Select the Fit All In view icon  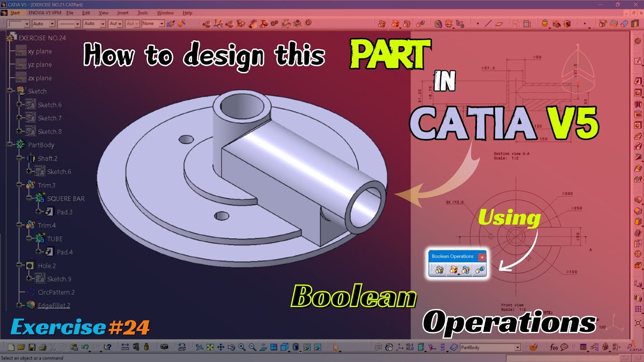tap(210, 347)
